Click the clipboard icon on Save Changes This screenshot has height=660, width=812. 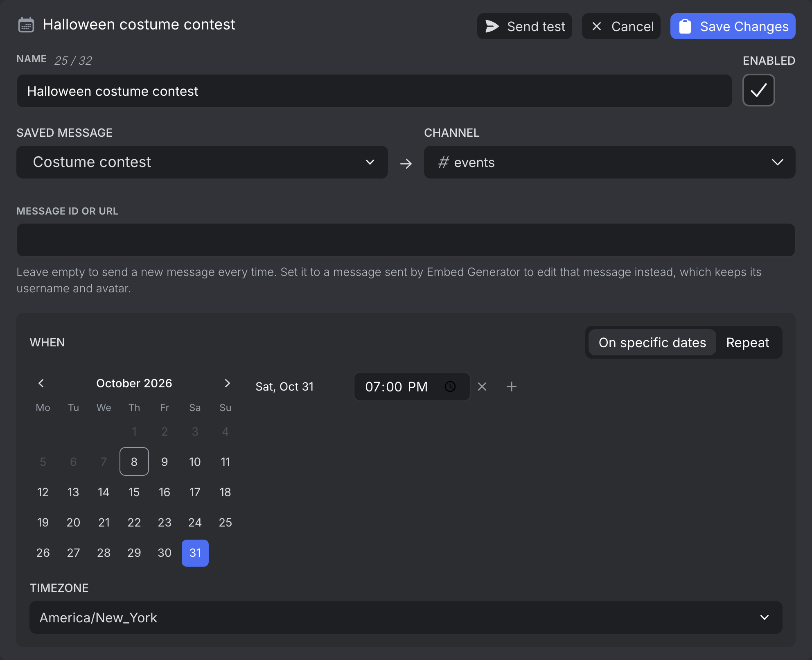pyautogui.click(x=685, y=26)
